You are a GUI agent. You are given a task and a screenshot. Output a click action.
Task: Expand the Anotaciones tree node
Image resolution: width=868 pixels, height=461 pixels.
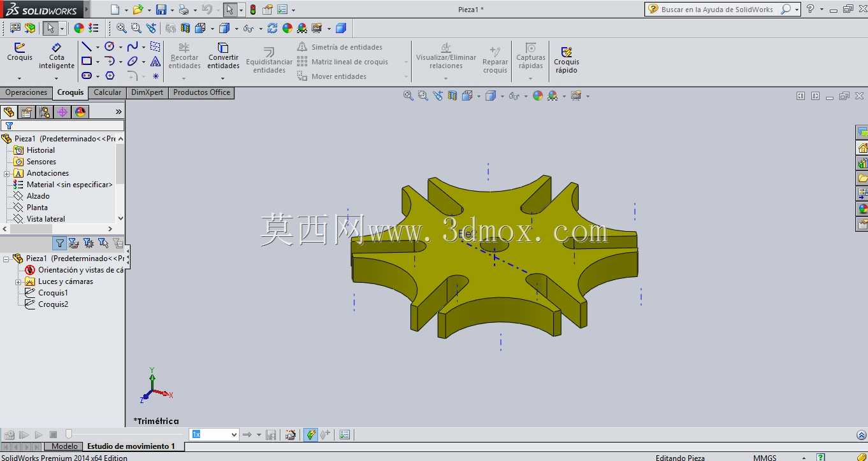[x=6, y=174]
